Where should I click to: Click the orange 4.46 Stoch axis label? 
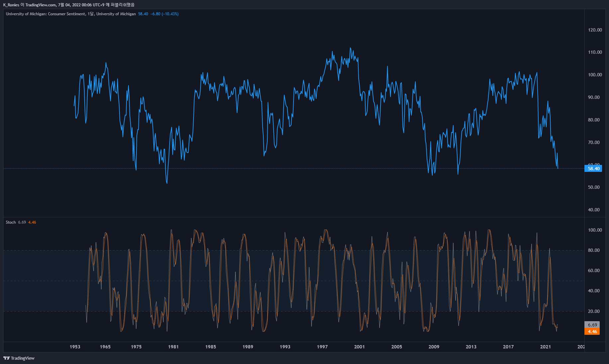coord(592,331)
